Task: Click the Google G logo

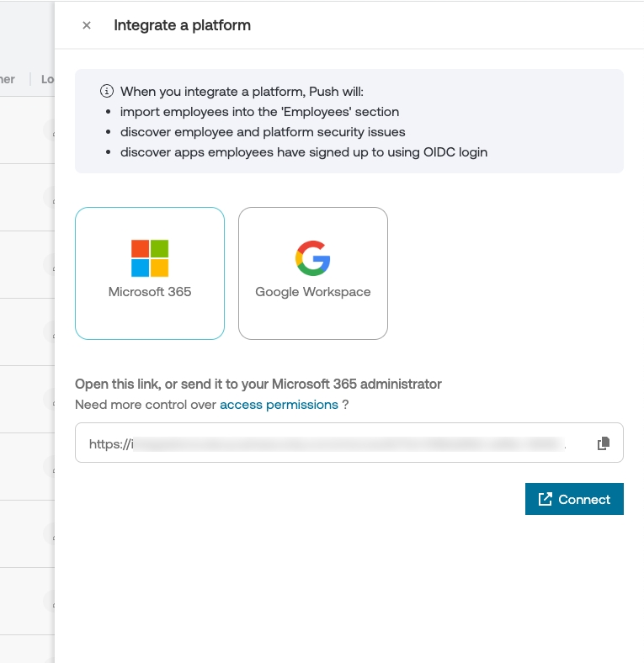Action: [x=313, y=258]
